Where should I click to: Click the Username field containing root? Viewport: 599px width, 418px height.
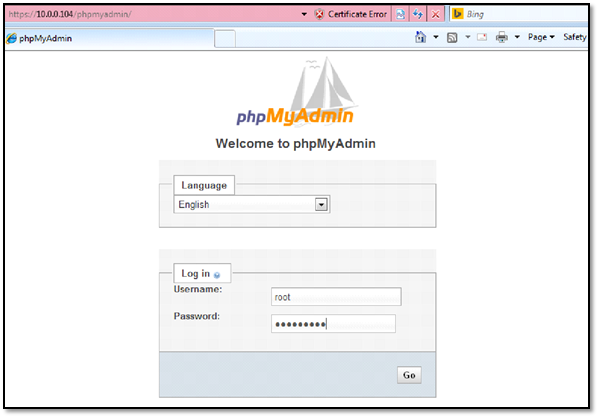336,297
